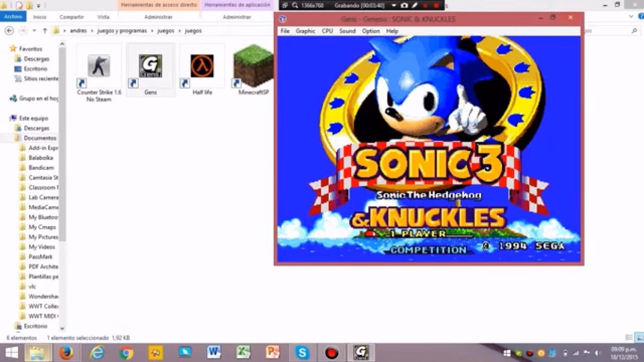The height and width of the screenshot is (362, 644).
Task: Switch to the Gens taskbar icon
Action: 360,353
